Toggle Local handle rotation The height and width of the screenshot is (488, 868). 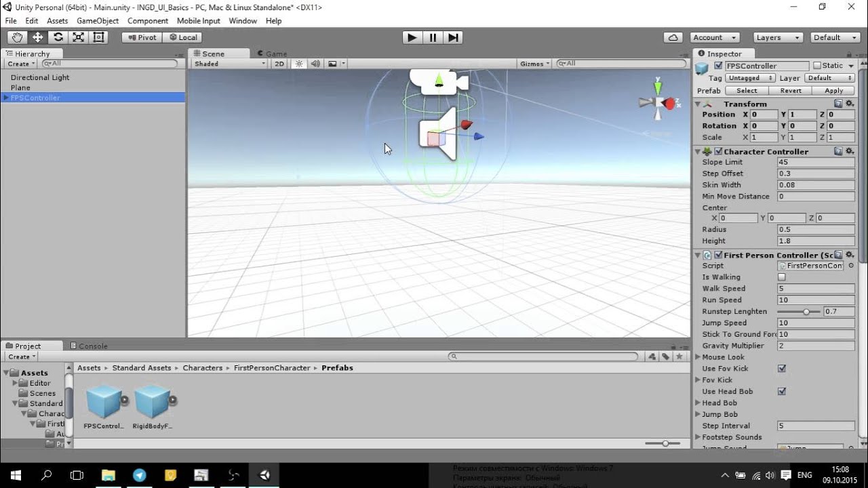pos(182,37)
